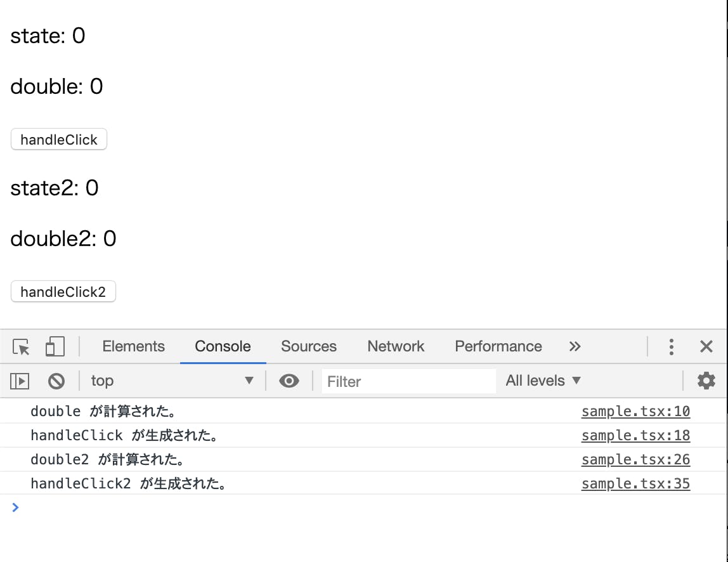Select the 'double が計算された。' log message
This screenshot has height=562, width=728.
coord(103,412)
